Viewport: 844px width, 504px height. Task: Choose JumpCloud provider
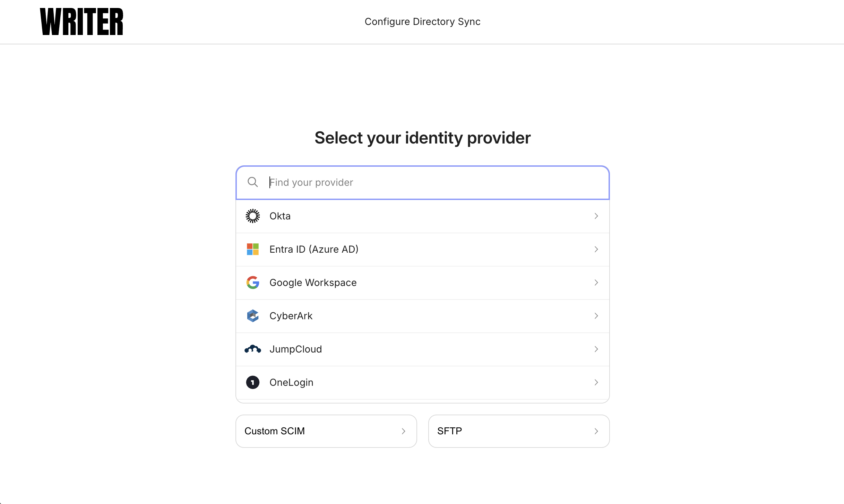(423, 349)
